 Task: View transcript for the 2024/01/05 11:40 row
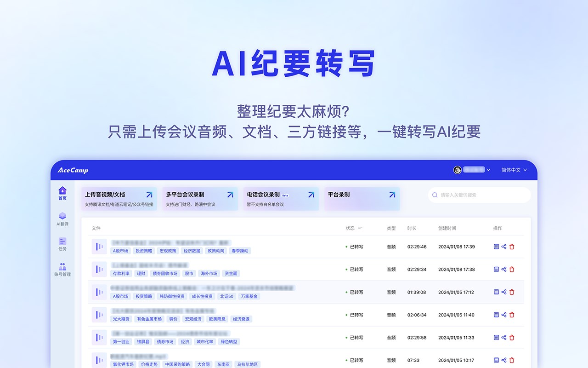(x=496, y=315)
